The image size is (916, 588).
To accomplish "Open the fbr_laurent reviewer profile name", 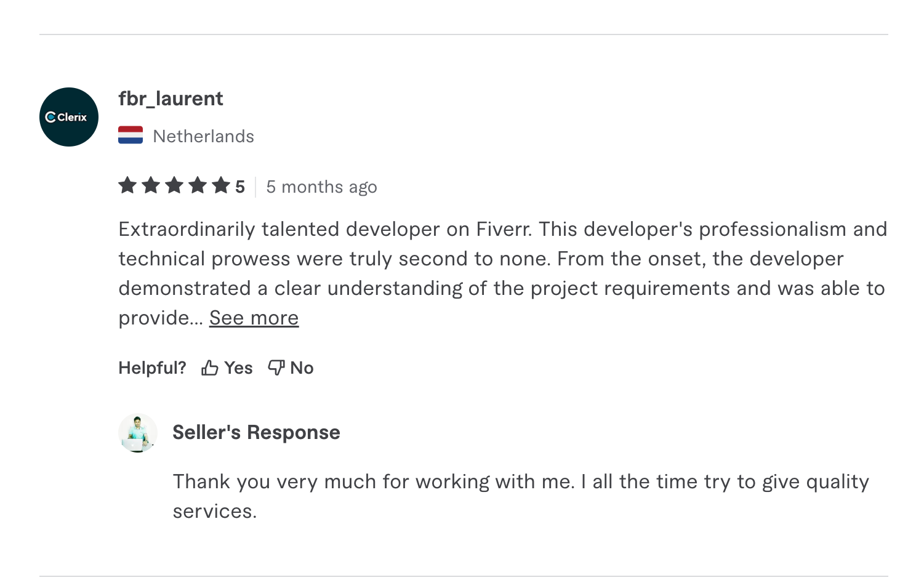I will 171,99.
